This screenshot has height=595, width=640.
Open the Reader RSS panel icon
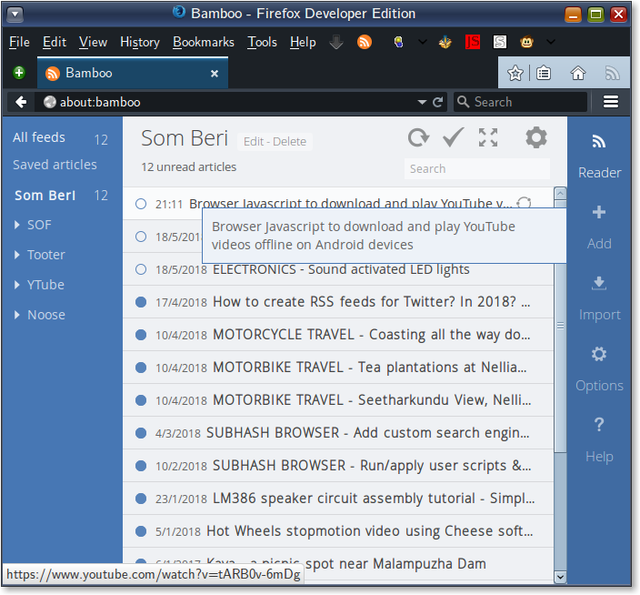point(599,142)
